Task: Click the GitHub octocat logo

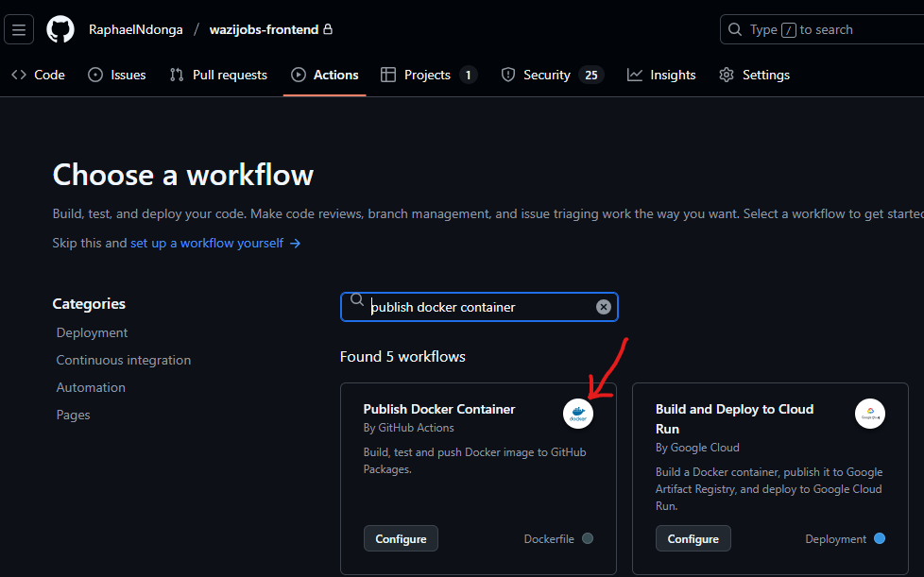Action: pos(60,29)
